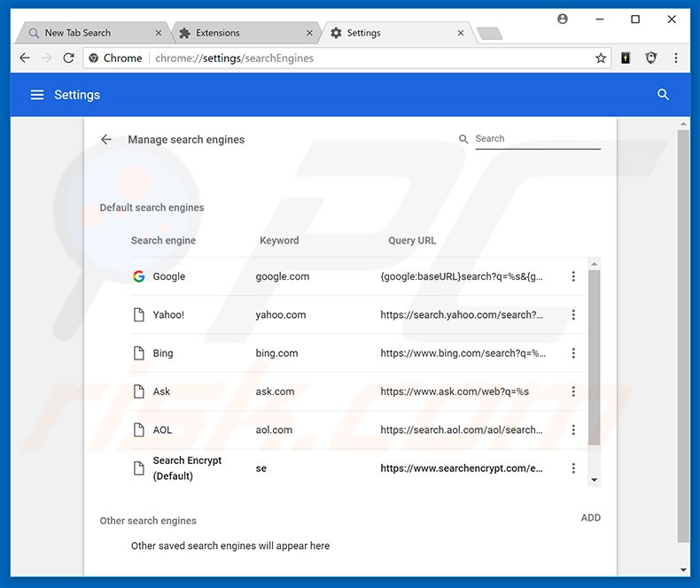The image size is (700, 588).
Task: Open more actions for AOL
Action: tap(573, 430)
